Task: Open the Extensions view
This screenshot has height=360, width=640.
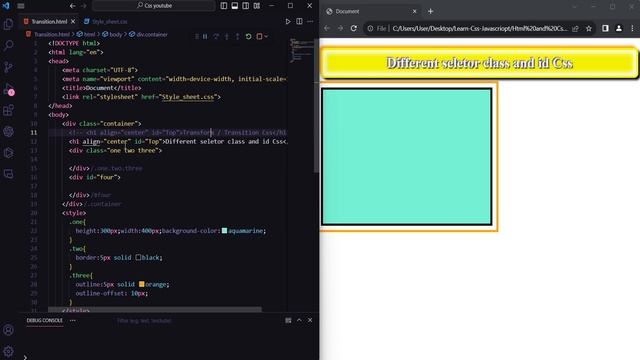Action: [8, 110]
